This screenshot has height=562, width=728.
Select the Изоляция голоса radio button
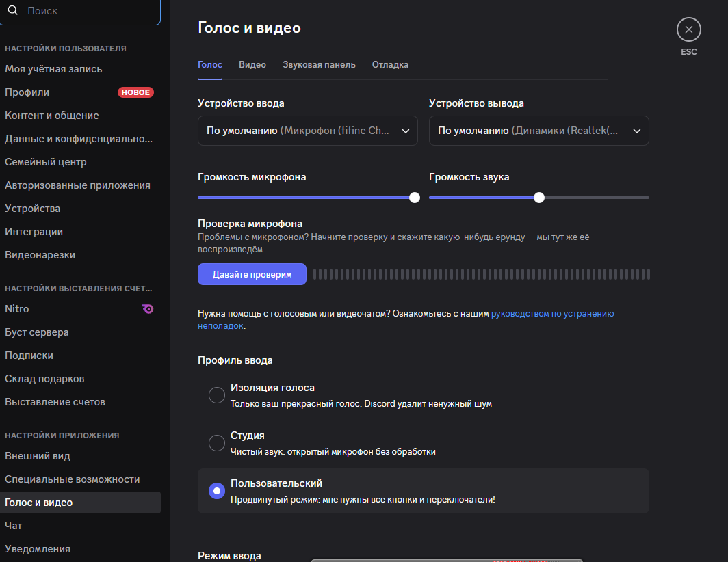click(217, 395)
